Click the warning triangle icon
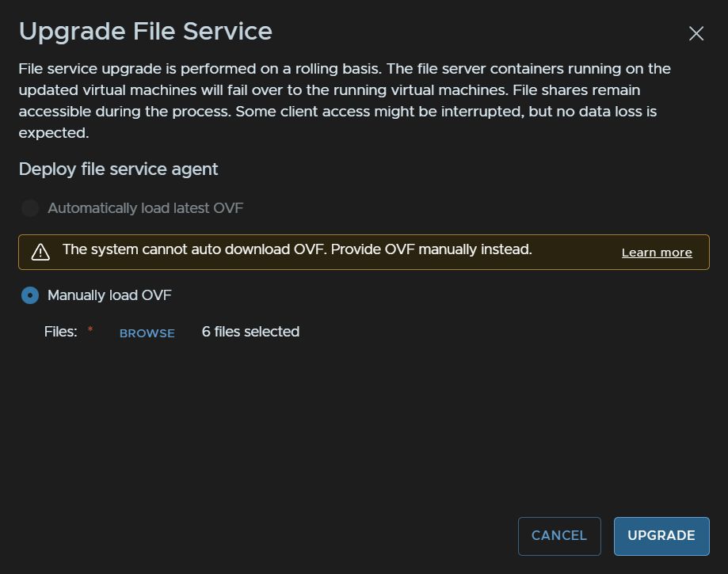Screen dimensions: 728x574 pos(40,252)
